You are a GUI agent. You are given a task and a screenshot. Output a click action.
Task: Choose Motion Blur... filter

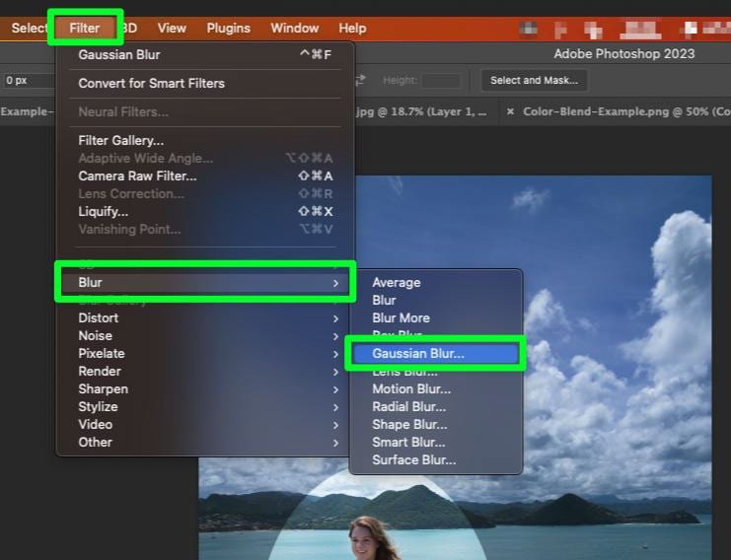point(436,388)
